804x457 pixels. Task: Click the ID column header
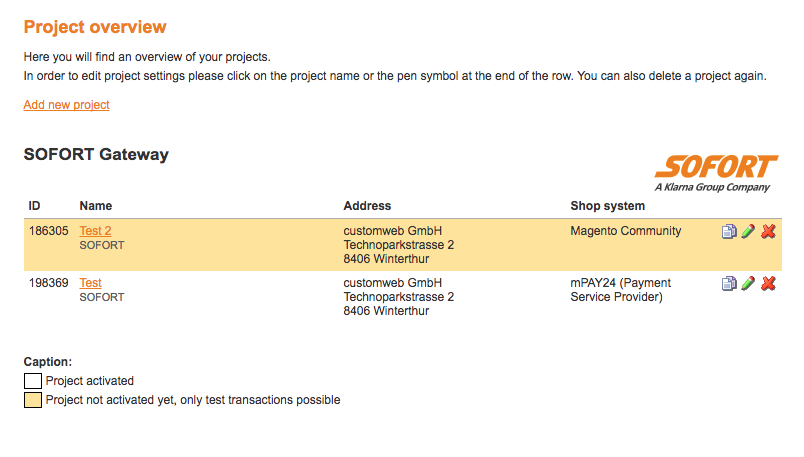point(34,206)
